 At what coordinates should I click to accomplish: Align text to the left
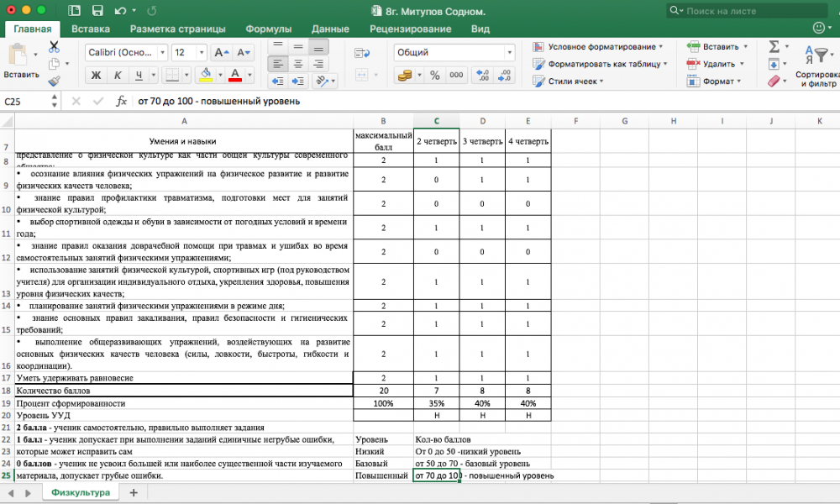coord(277,65)
